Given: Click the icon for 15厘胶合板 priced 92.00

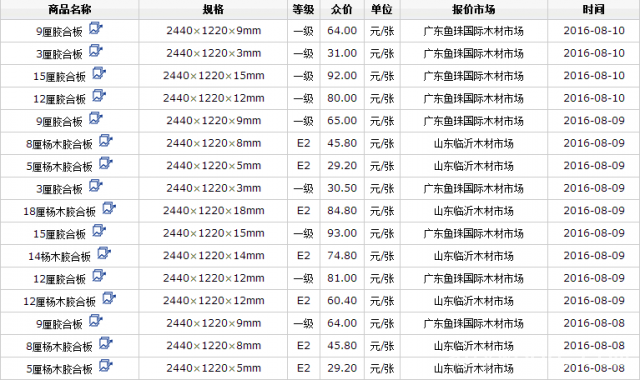Looking at the screenshot, I should 99,73.
